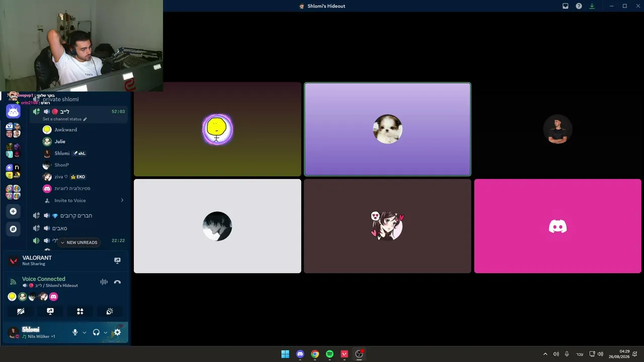Viewport: 644px width, 362px height.
Task: Share your screen in the voice panel
Action: point(50,312)
